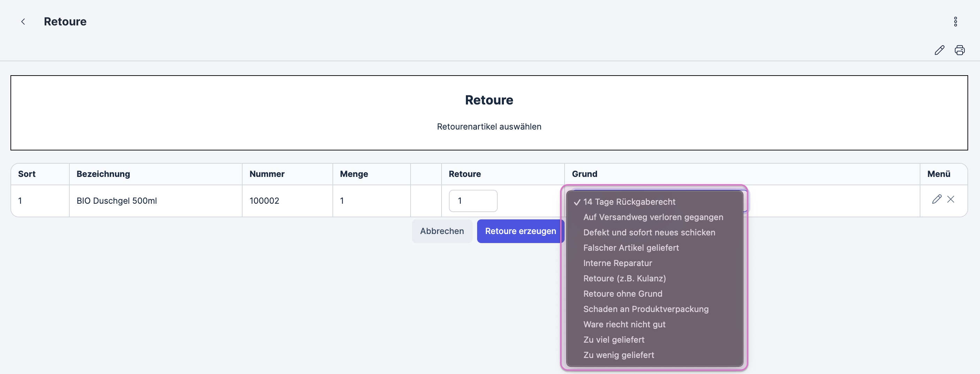Choose 'Auf Versandweg verloren gegangen'
980x374 pixels.
653,217
